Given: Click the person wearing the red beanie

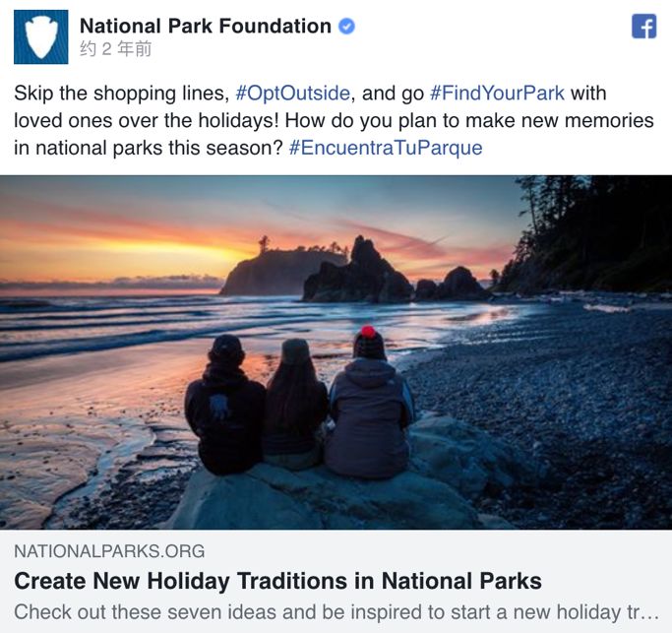Looking at the screenshot, I should [370, 404].
